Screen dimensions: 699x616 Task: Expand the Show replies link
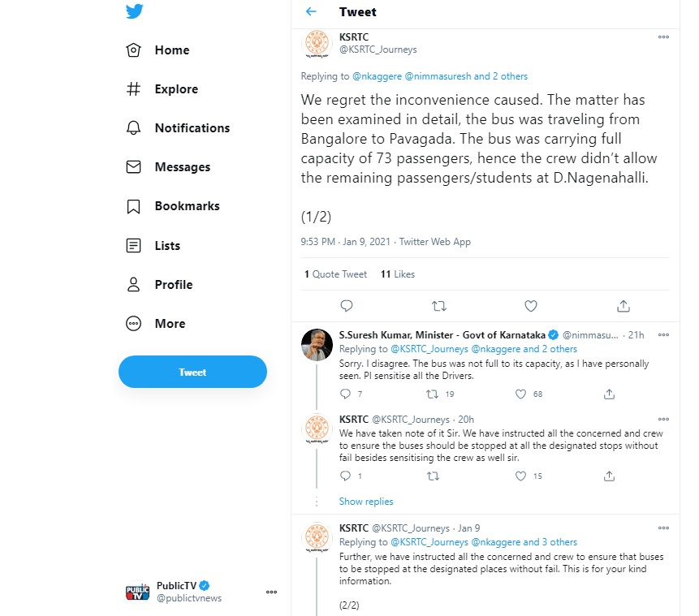[x=366, y=502]
